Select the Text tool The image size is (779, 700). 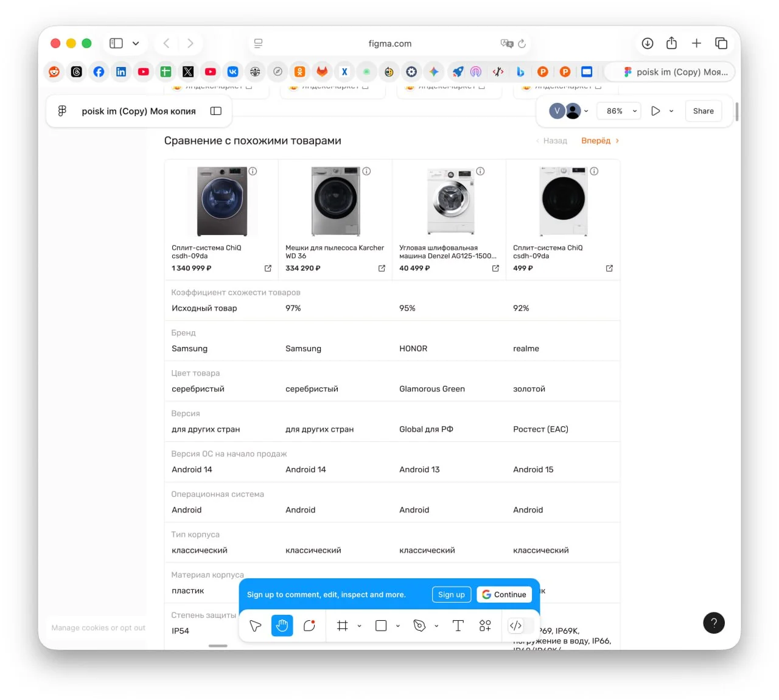coord(458,626)
